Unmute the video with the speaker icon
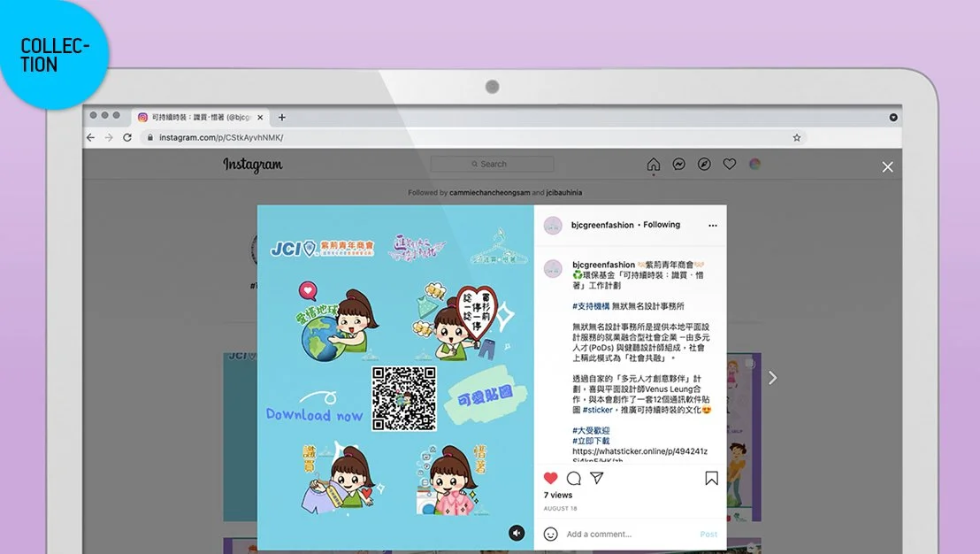980x554 pixels. 517,533
